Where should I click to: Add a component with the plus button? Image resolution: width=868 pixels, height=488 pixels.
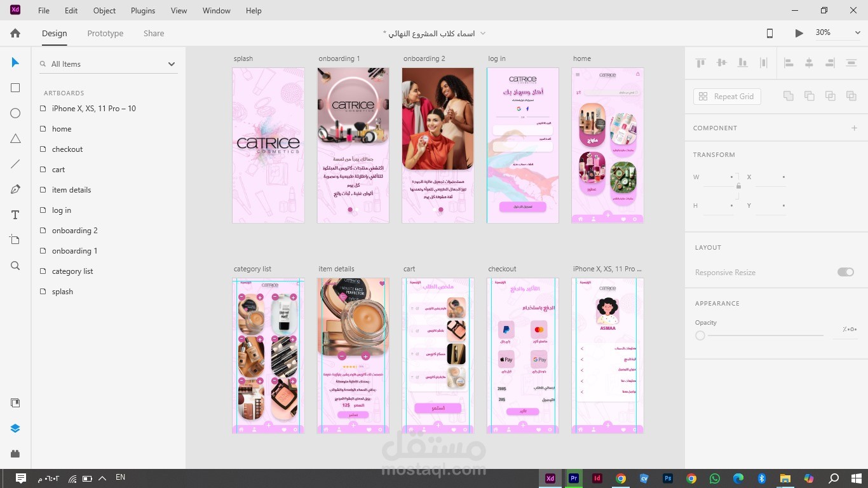(855, 128)
